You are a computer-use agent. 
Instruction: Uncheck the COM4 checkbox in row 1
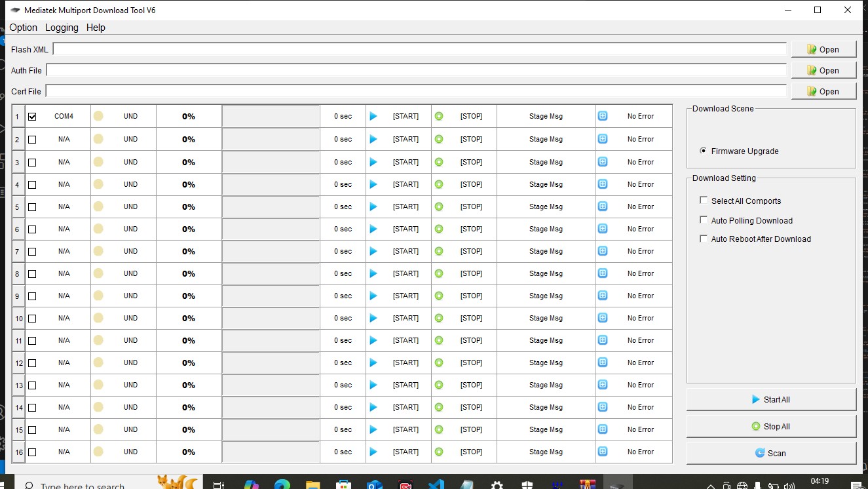click(x=32, y=117)
